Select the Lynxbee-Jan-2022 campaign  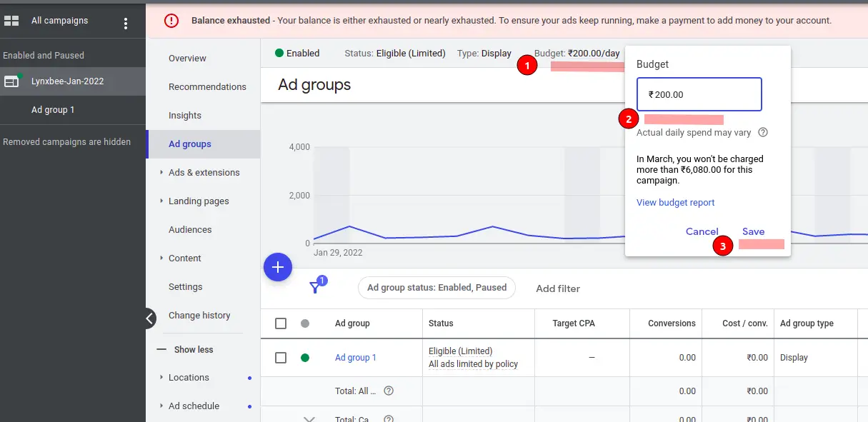coord(67,81)
